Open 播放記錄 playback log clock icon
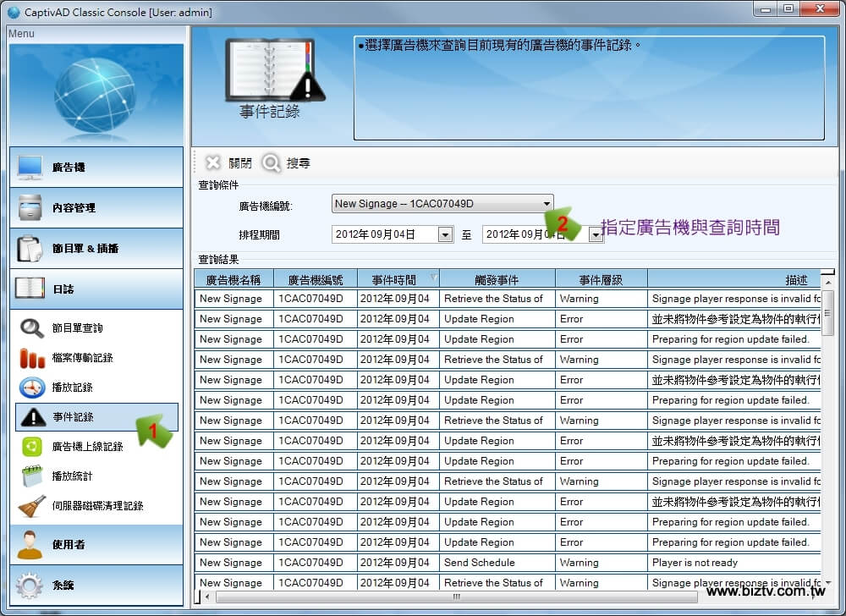 click(32, 388)
